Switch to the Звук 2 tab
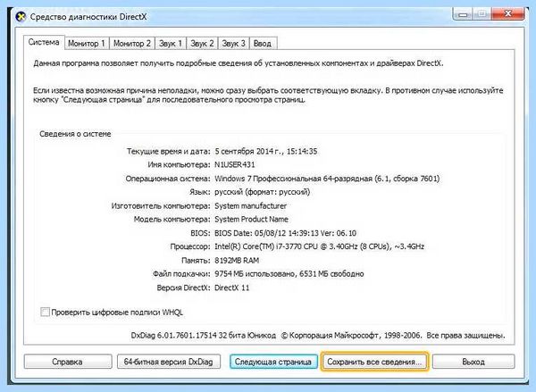The height and width of the screenshot is (392, 536). pos(202,44)
